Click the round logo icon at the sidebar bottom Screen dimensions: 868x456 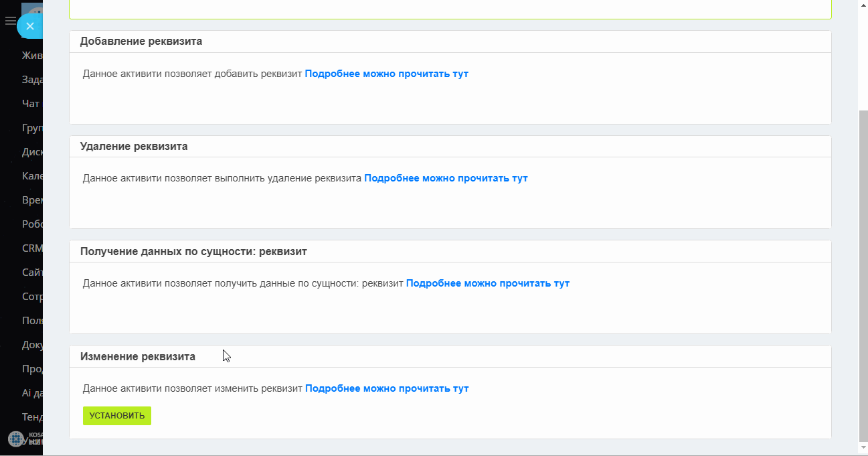point(16,438)
